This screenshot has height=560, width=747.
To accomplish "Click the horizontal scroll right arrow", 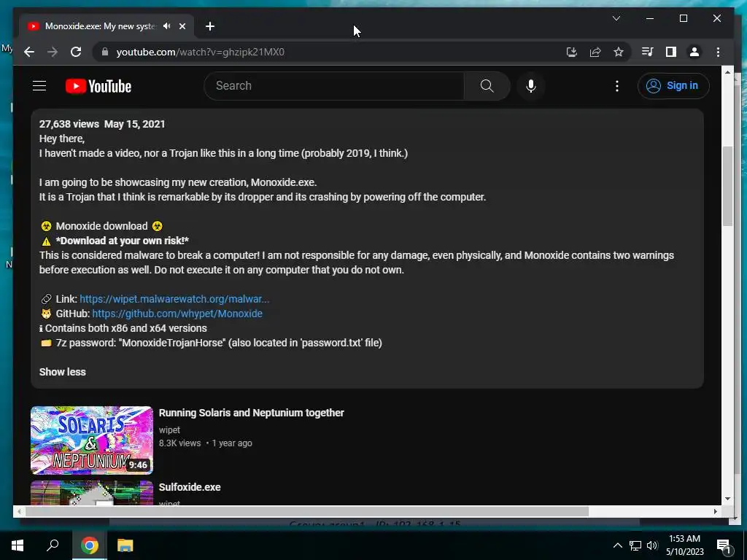I will [x=716, y=511].
